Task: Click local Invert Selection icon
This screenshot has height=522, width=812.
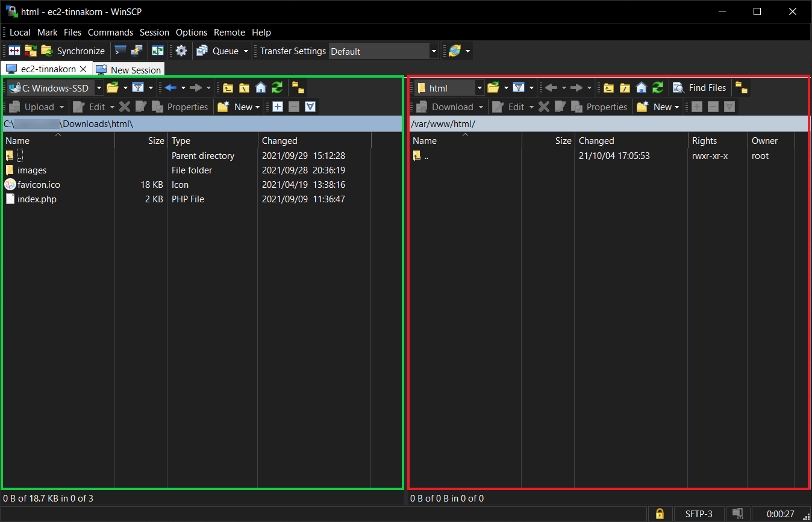Action: click(x=310, y=107)
